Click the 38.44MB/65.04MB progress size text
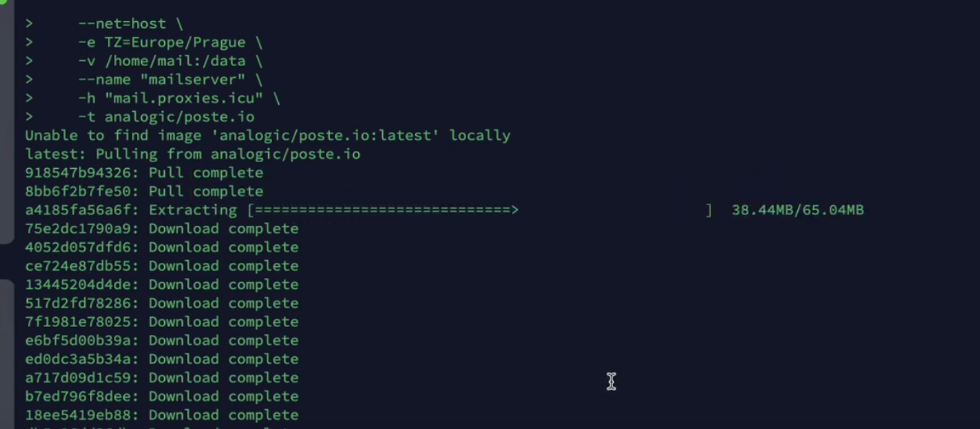Screen dimensions: 980x429 797,210
